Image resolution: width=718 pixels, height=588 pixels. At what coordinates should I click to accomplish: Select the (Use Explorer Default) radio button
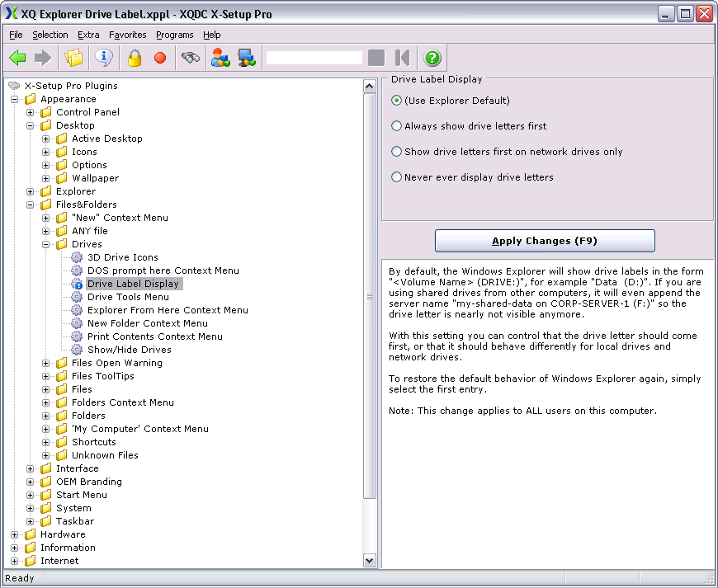click(x=396, y=101)
